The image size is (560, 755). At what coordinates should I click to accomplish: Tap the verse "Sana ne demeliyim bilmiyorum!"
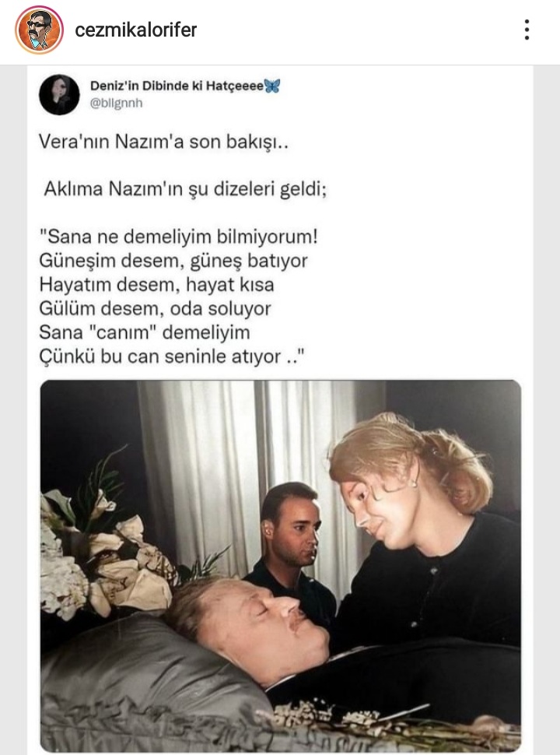[x=178, y=237]
